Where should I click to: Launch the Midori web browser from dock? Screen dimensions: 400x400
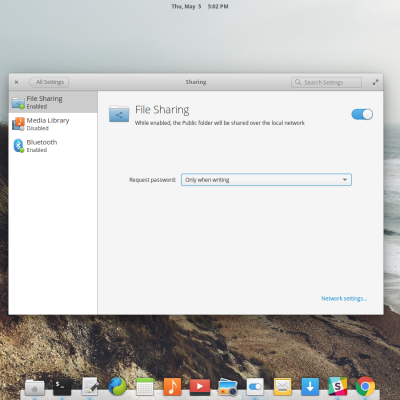click(117, 387)
